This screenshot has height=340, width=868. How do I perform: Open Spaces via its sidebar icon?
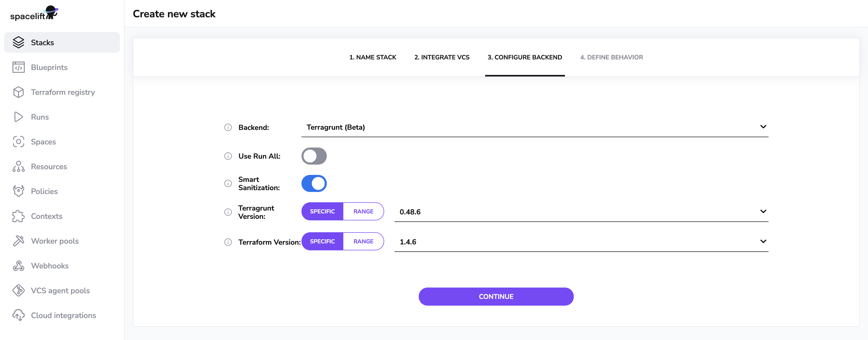pos(18,142)
